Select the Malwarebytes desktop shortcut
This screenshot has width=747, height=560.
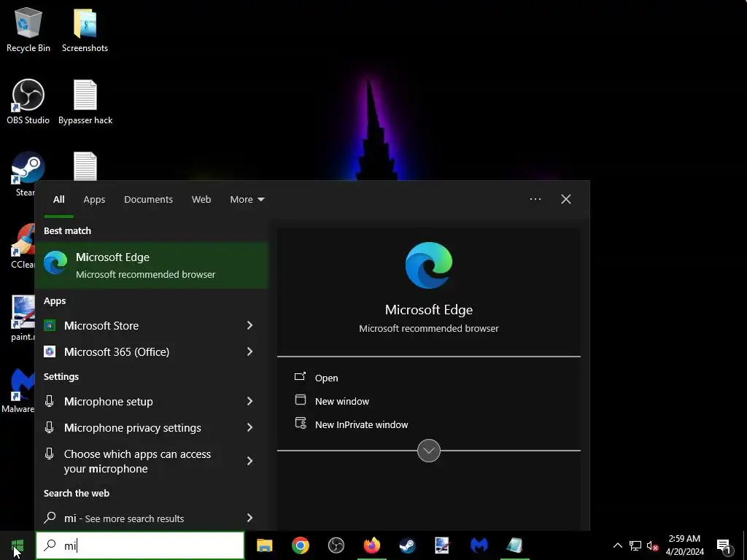[x=18, y=391]
